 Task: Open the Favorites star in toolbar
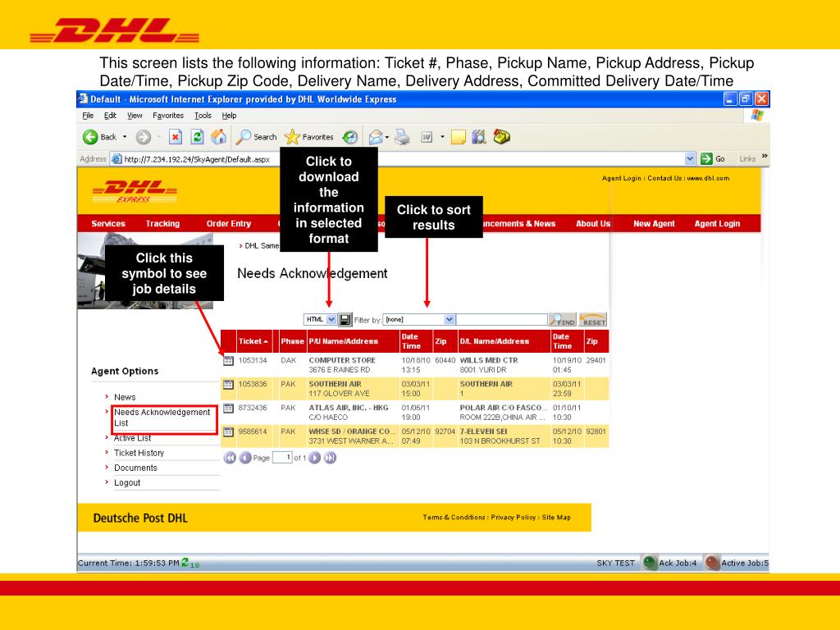[x=292, y=137]
